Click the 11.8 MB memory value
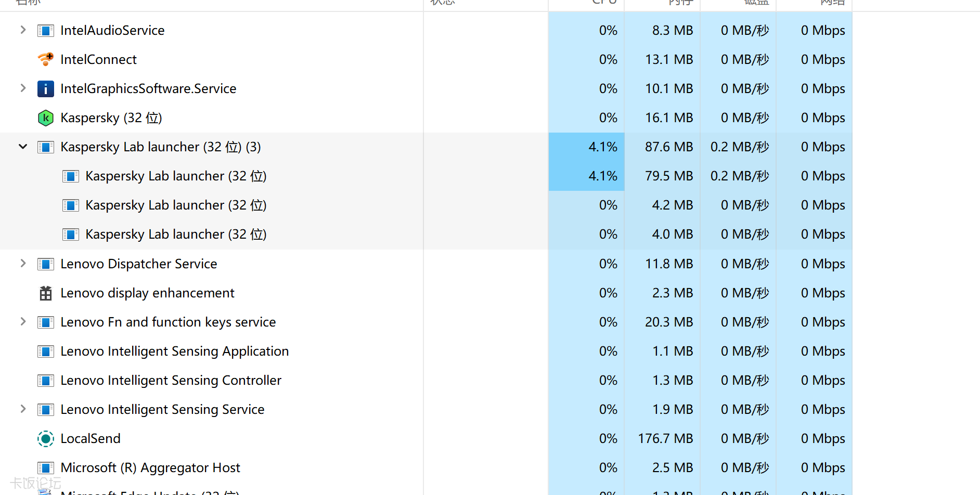This screenshot has height=495, width=980. click(x=669, y=264)
